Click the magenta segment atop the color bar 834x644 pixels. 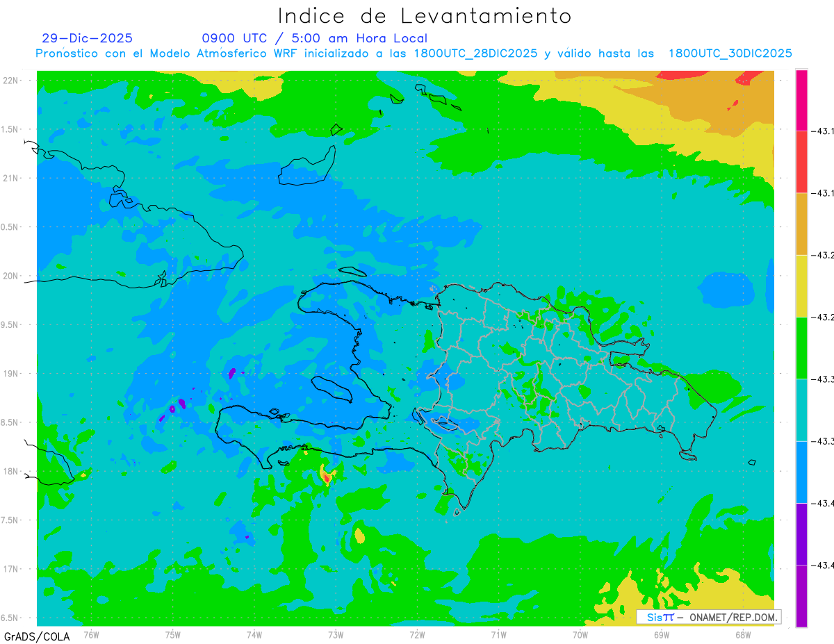[801, 100]
